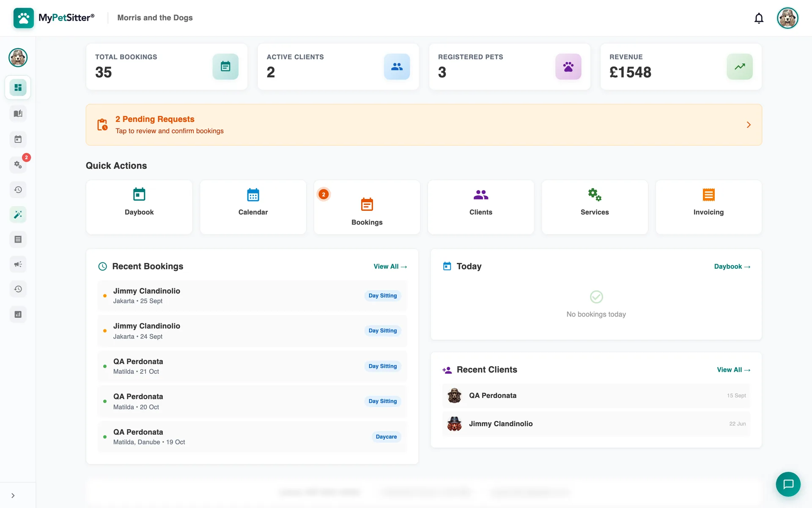Open the list document icon in sidebar
Viewport: 812px width, 508px height.
pyautogui.click(x=18, y=240)
